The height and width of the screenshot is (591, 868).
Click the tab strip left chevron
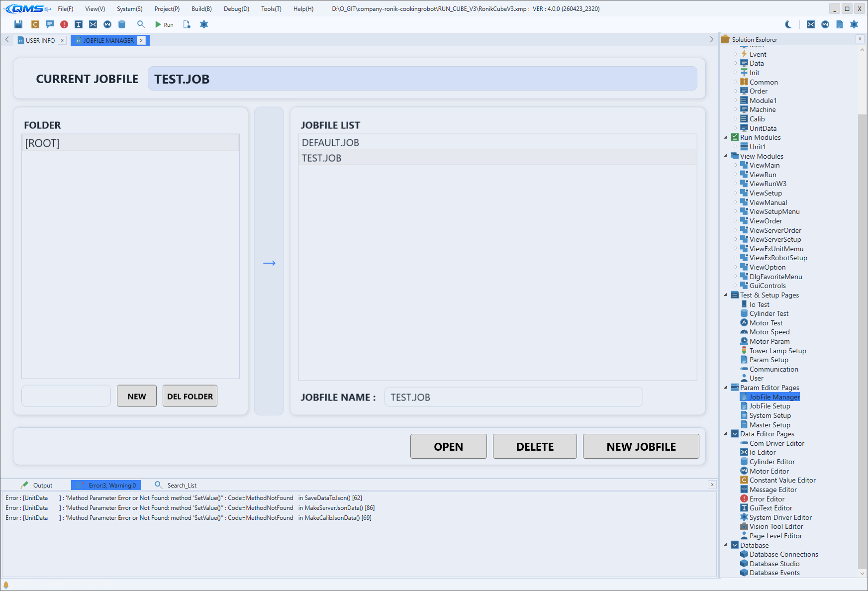pos(7,39)
